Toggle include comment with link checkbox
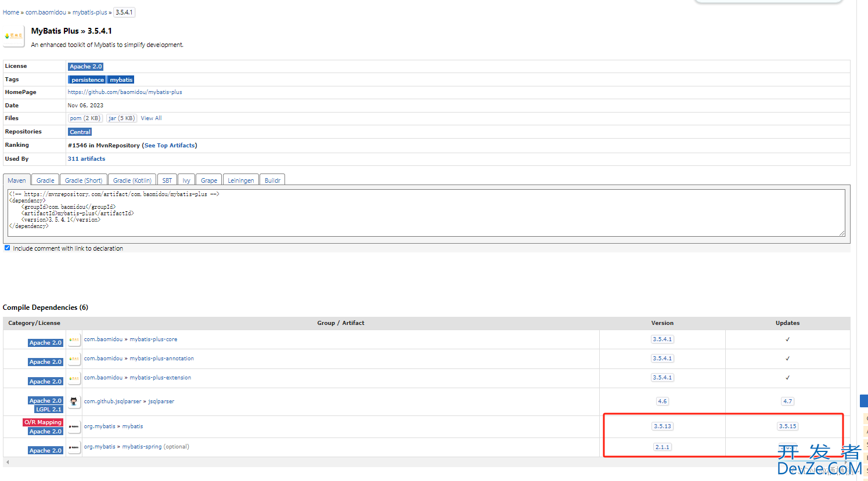 tap(7, 248)
